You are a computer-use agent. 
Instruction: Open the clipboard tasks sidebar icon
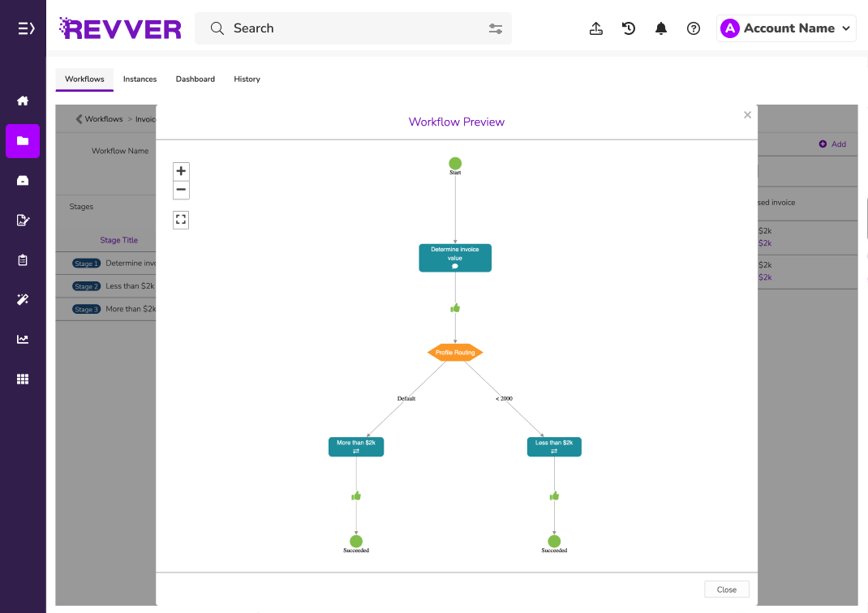(23, 259)
